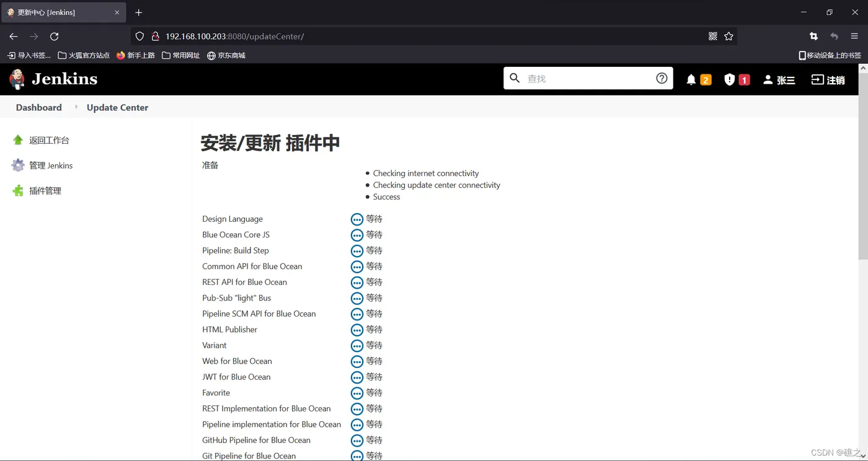The image size is (868, 461).
Task: Go back in browser history
Action: pyautogui.click(x=14, y=37)
